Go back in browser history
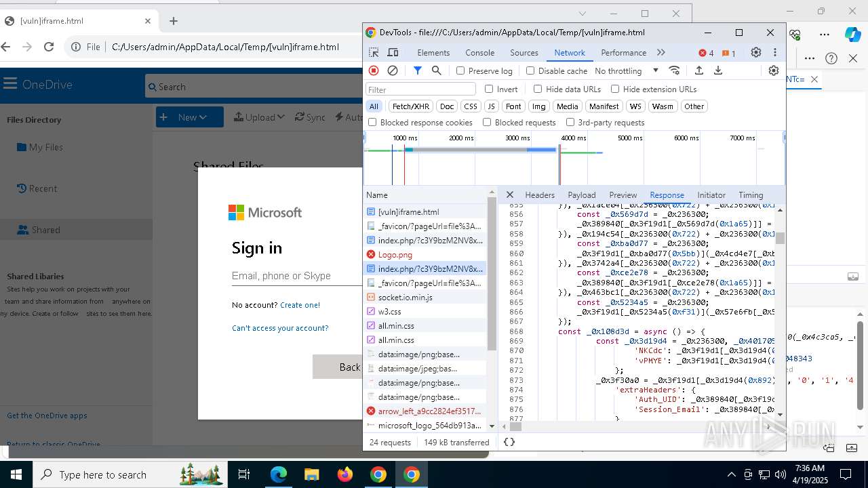This screenshot has height=488, width=868. pyautogui.click(x=6, y=47)
